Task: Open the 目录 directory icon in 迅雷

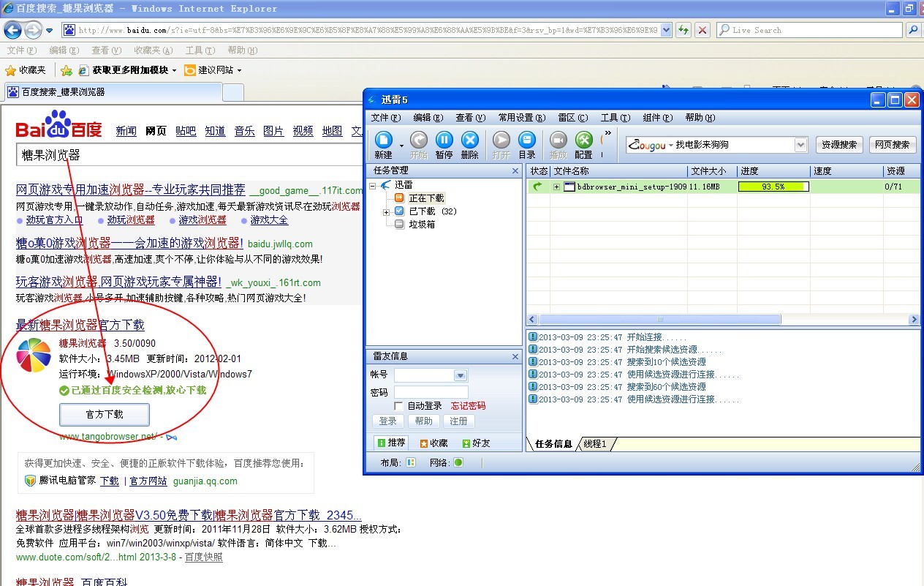Action: (527, 140)
